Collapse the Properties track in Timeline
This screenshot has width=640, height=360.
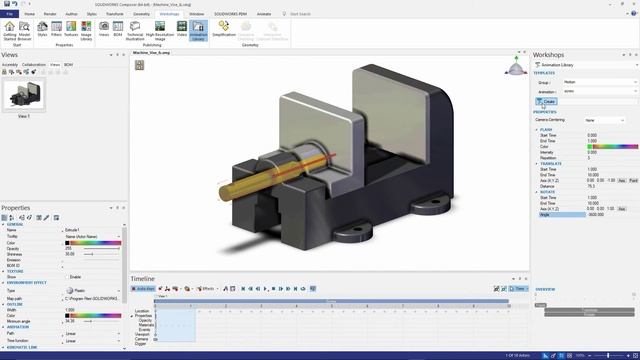coord(132,316)
